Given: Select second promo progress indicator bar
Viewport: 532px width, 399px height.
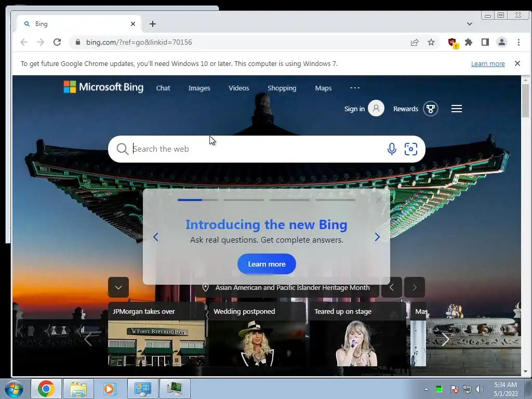Looking at the screenshot, I should 244,200.
